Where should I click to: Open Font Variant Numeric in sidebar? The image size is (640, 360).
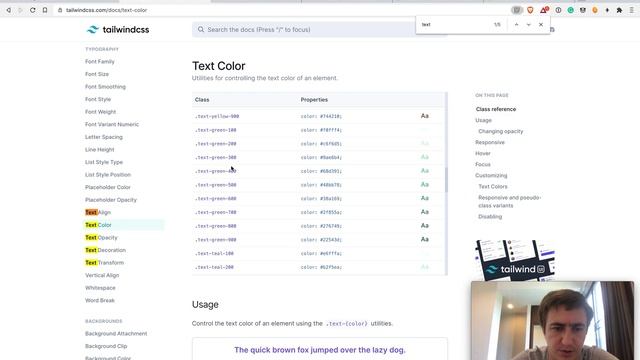(112, 124)
